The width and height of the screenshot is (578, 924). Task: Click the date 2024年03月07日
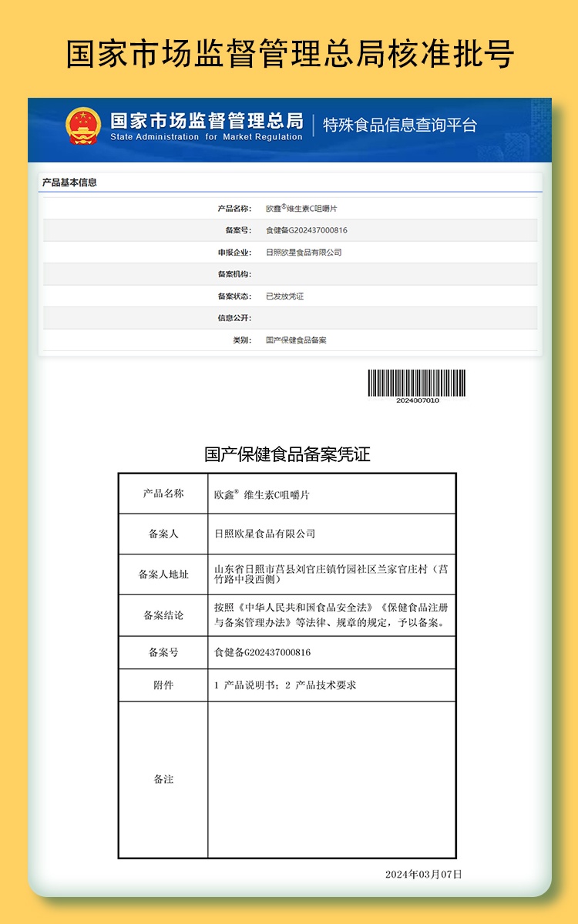(424, 874)
